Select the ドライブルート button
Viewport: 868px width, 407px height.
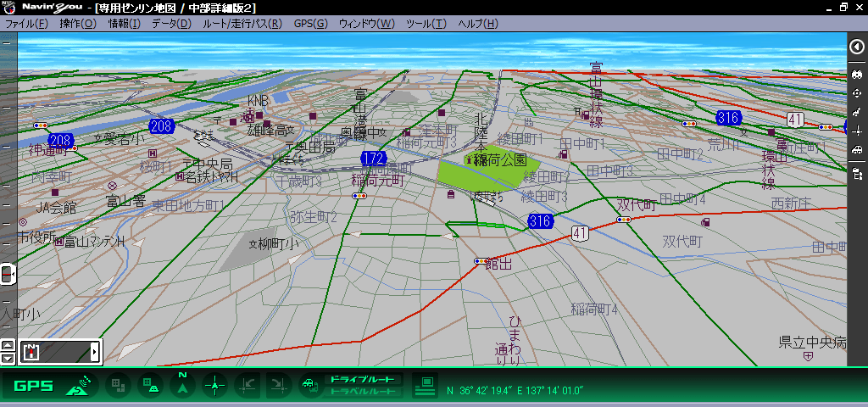[363, 379]
